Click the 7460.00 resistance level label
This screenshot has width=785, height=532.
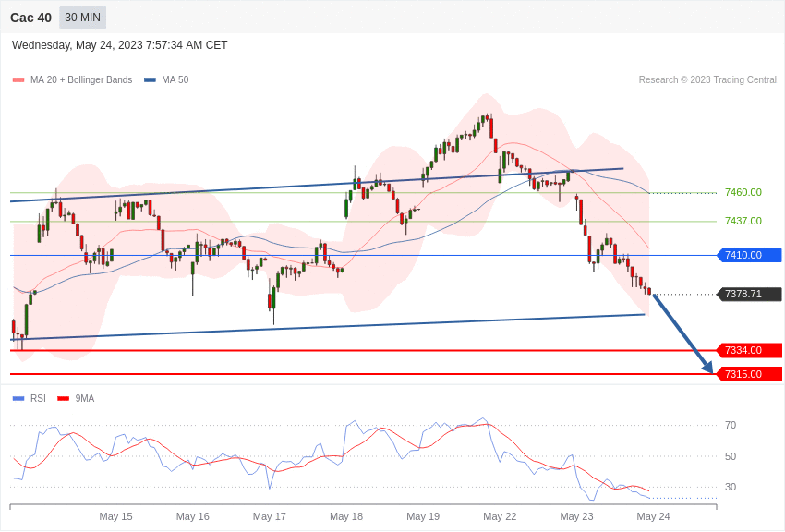click(743, 192)
